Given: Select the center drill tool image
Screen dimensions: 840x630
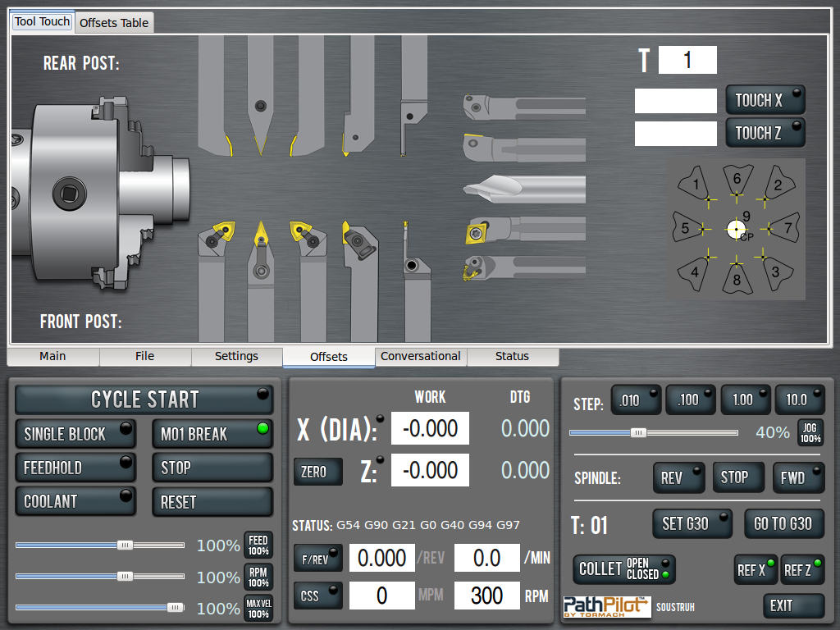Looking at the screenshot, I should pos(523,188).
